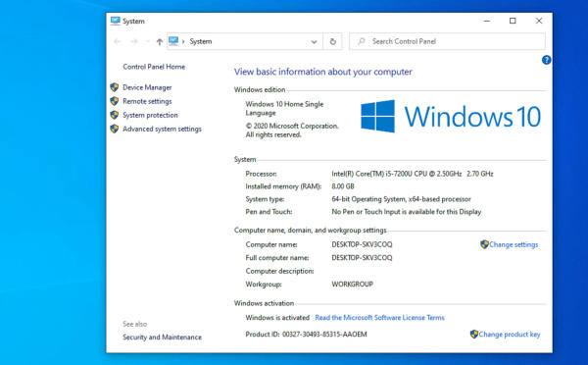The width and height of the screenshot is (588, 365).
Task: Go to Control Panel Home
Action: coord(154,67)
